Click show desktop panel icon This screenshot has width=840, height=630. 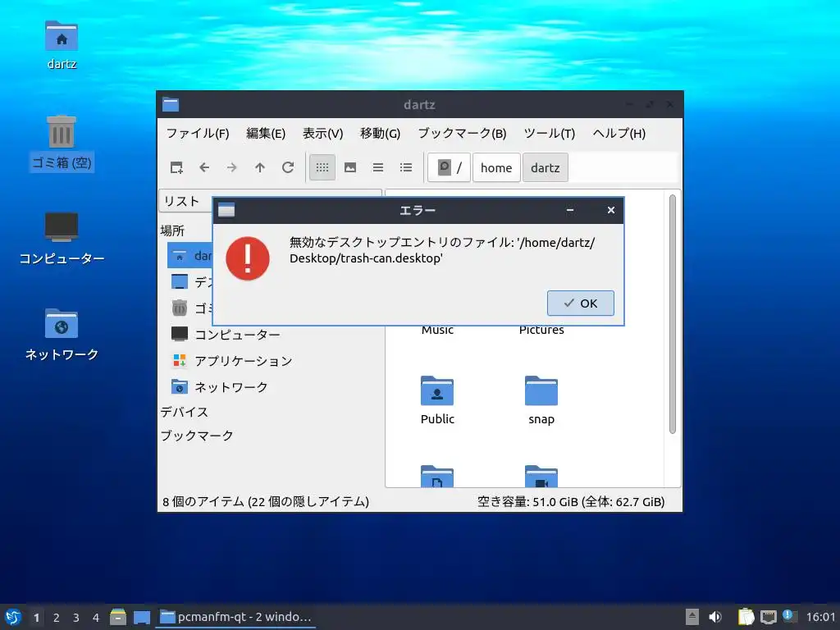(x=141, y=617)
